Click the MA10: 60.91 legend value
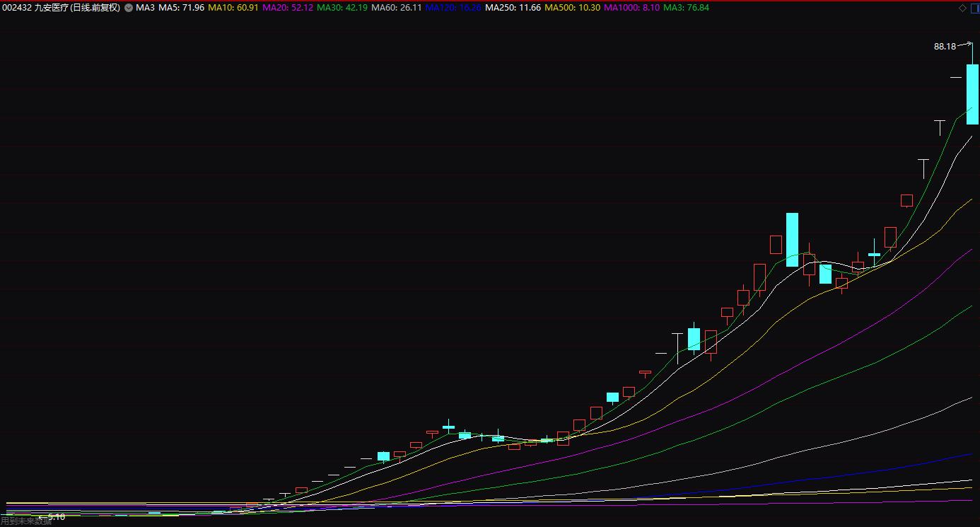 coord(233,8)
